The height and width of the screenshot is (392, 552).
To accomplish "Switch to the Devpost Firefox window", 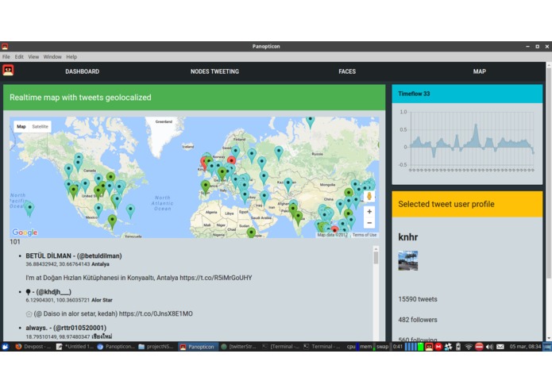I will coord(33,347).
